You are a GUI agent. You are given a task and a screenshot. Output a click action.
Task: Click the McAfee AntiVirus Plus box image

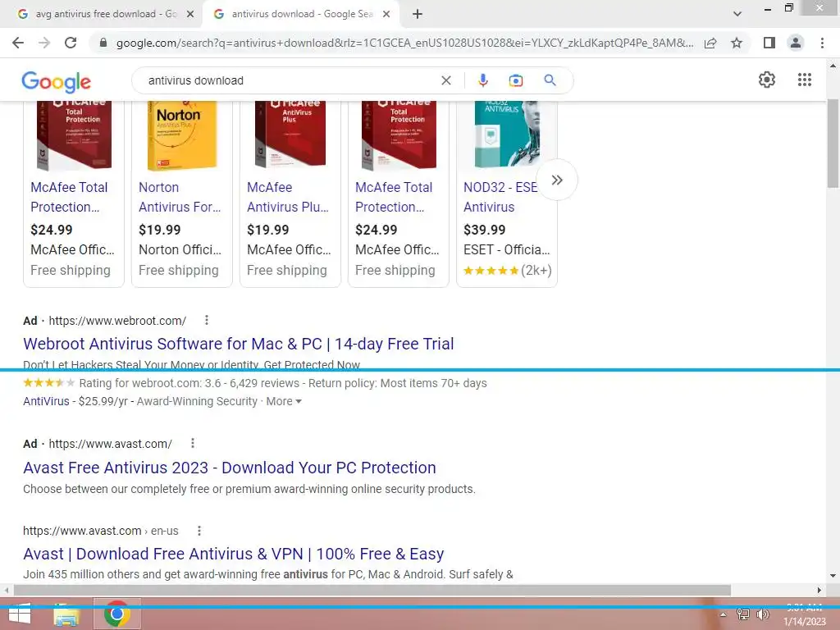[290, 134]
